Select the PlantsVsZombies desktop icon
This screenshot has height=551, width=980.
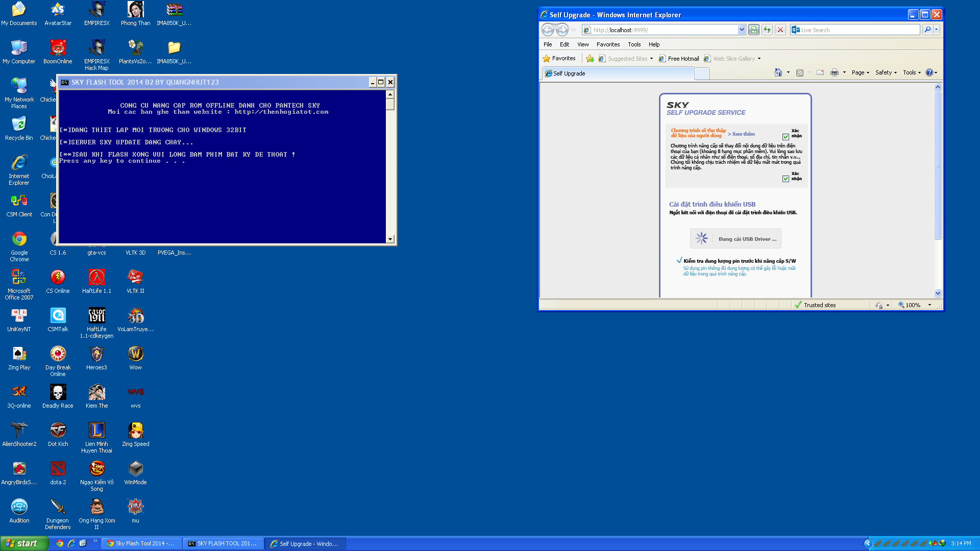136,52
